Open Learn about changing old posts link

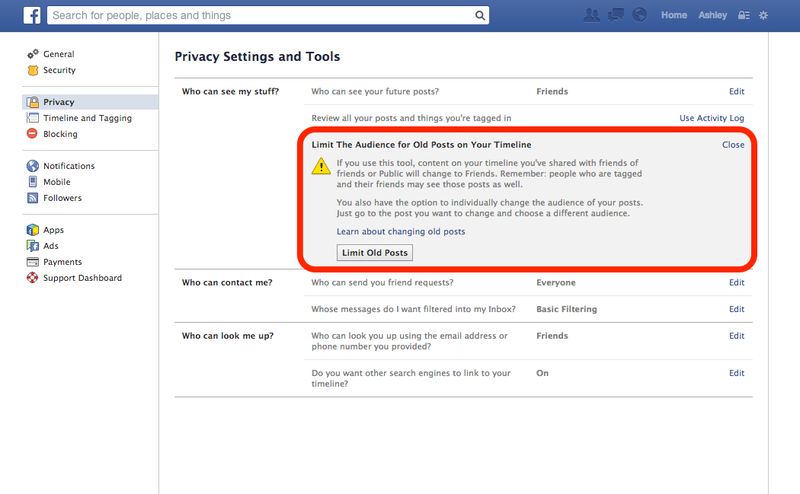401,231
